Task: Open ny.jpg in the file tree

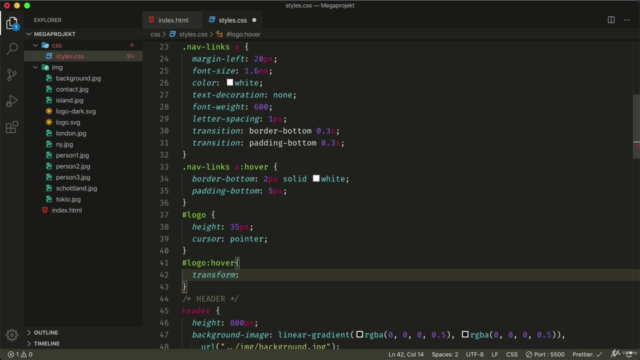Action: coord(64,144)
